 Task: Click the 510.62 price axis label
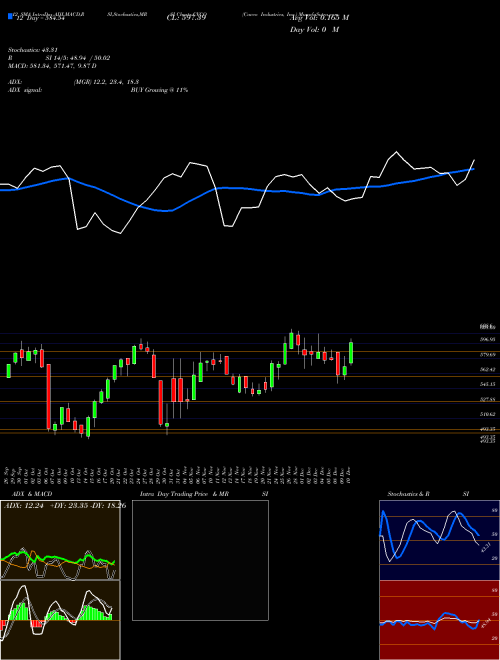pos(489,414)
